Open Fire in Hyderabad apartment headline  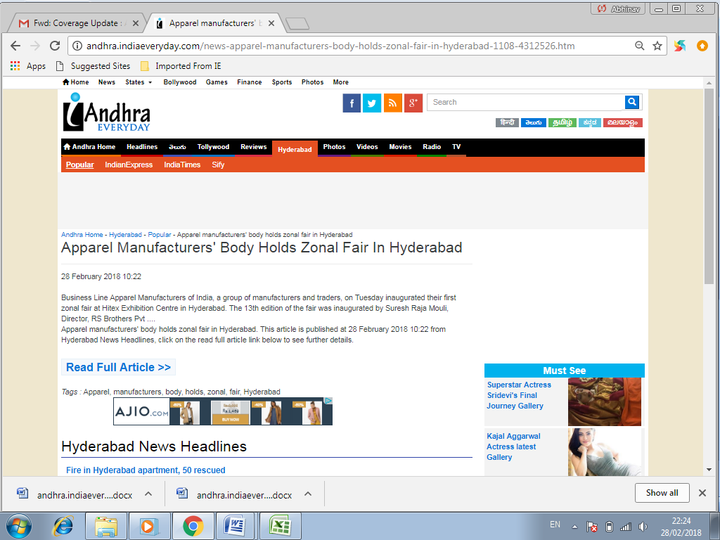click(146, 470)
